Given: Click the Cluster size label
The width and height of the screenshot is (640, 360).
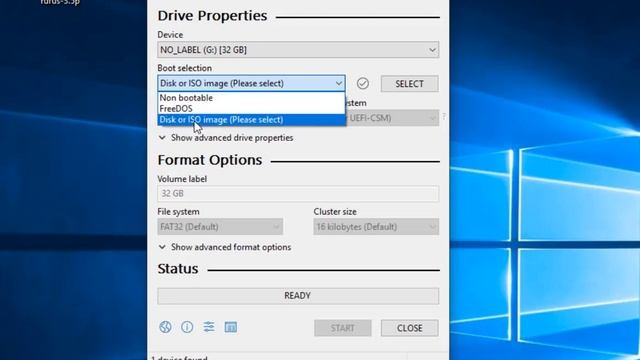Looking at the screenshot, I should click(x=335, y=212).
